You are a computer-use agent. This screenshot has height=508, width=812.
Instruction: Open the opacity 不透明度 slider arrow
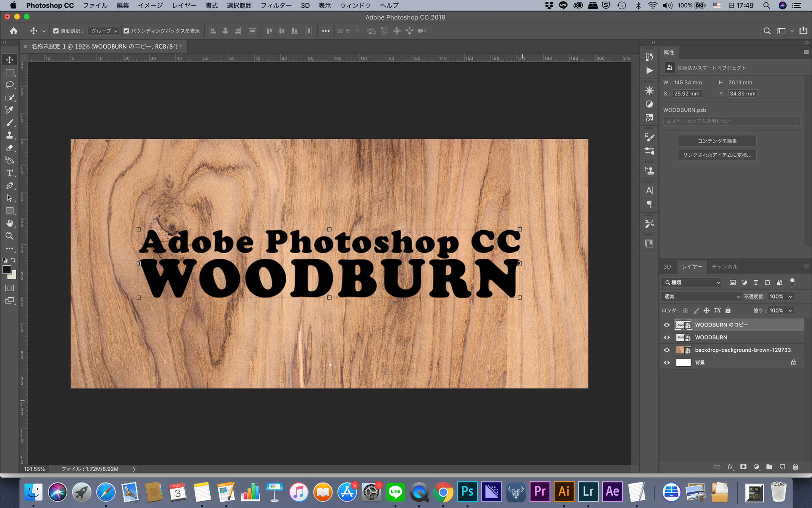pyautogui.click(x=790, y=297)
